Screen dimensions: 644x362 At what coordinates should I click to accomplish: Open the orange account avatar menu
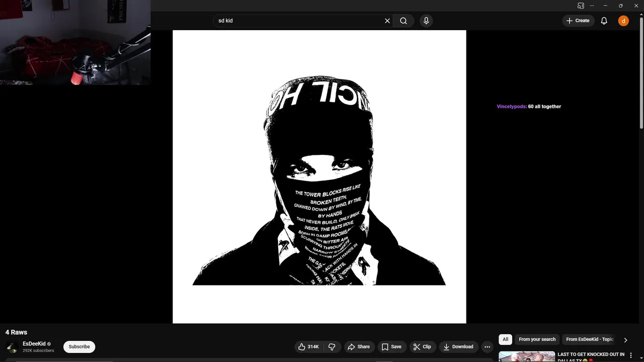623,21
